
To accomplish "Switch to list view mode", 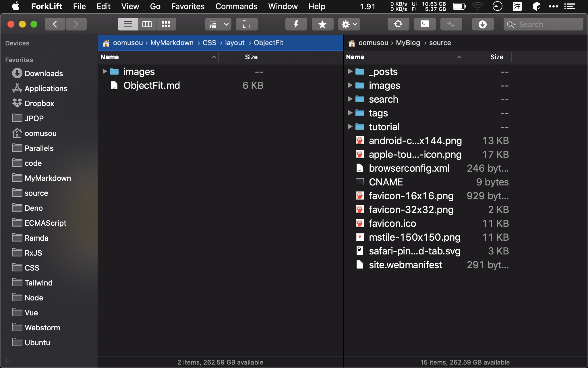I will tap(128, 24).
